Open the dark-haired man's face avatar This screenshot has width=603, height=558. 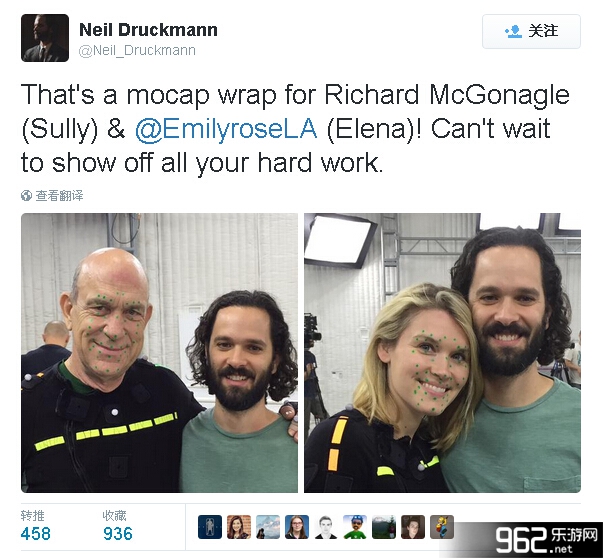[413, 527]
